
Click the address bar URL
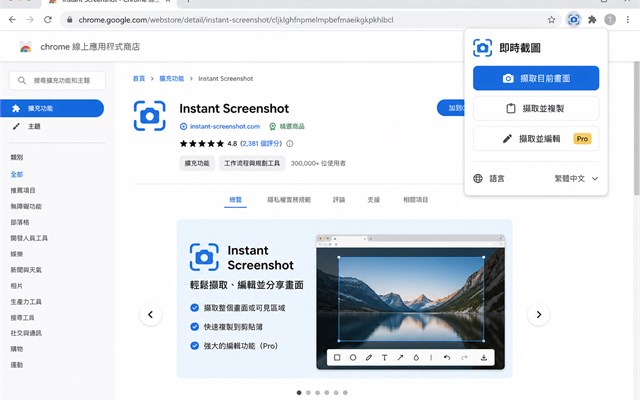[236, 20]
